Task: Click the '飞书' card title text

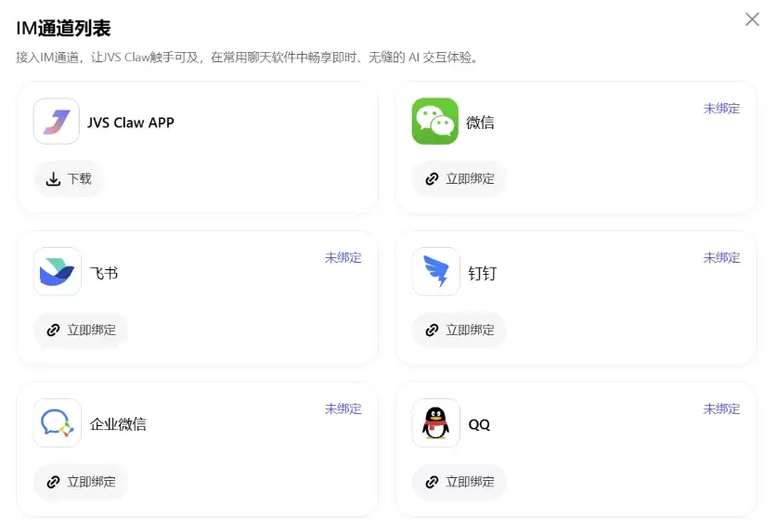Action: 104,273
